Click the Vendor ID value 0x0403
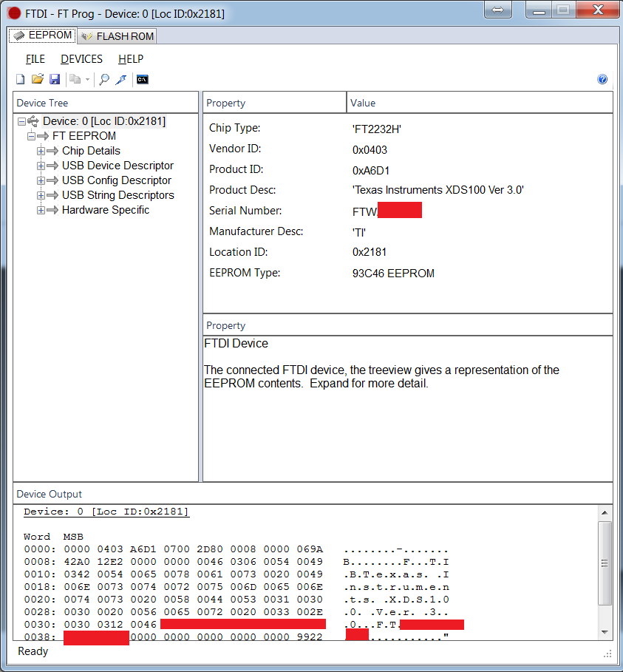 [x=370, y=150]
